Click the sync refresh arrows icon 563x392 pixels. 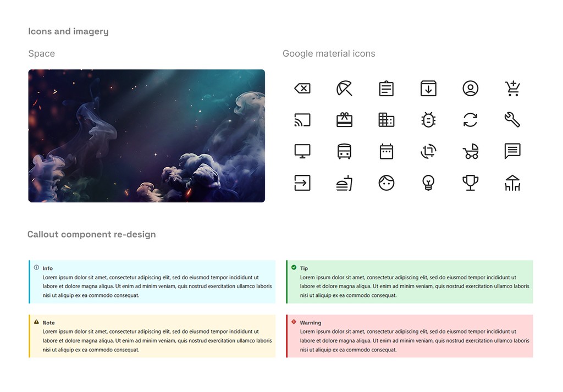pos(471,120)
